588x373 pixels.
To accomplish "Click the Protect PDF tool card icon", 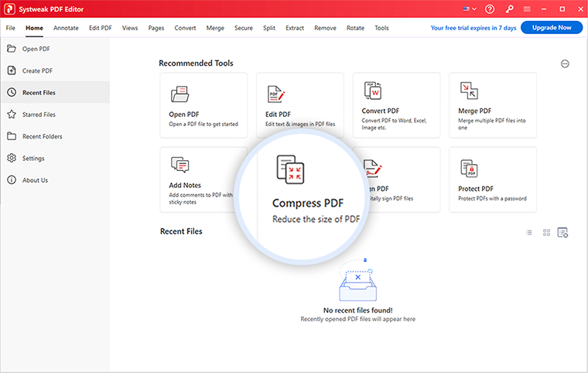I will (x=469, y=168).
